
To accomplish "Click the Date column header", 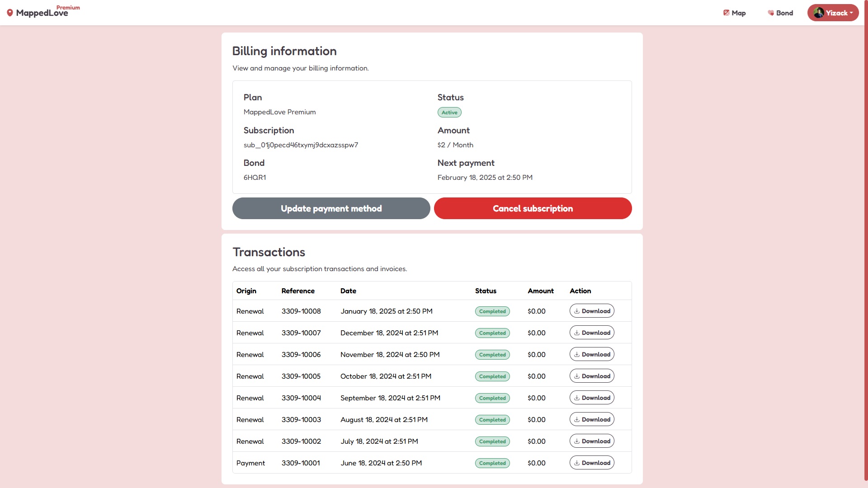I will coord(348,291).
